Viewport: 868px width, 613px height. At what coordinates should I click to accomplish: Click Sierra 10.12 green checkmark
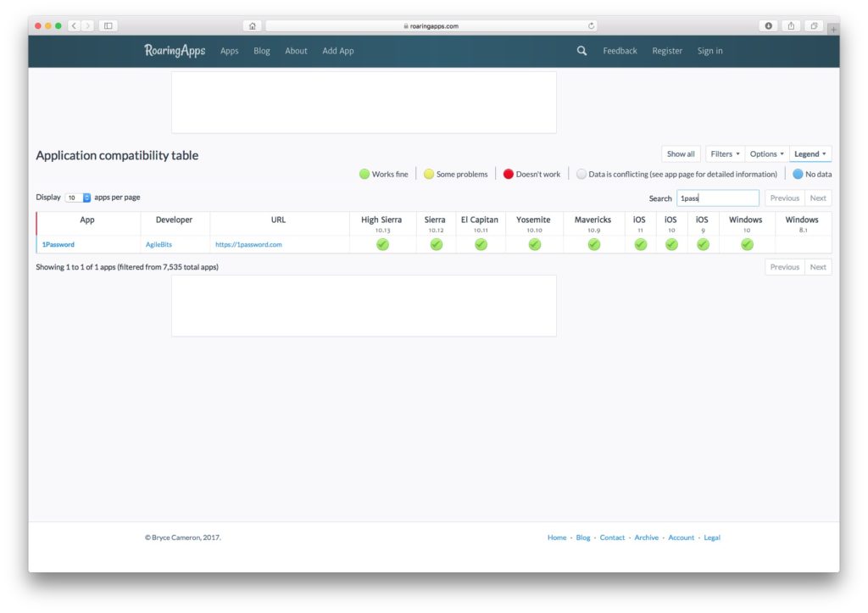(437, 244)
